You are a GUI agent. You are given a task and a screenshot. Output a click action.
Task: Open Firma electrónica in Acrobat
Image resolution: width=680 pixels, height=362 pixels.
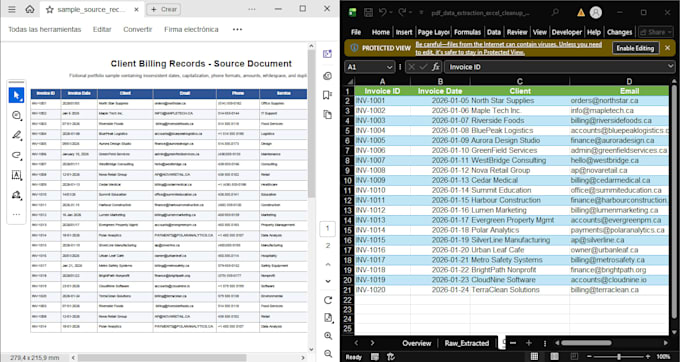point(191,29)
